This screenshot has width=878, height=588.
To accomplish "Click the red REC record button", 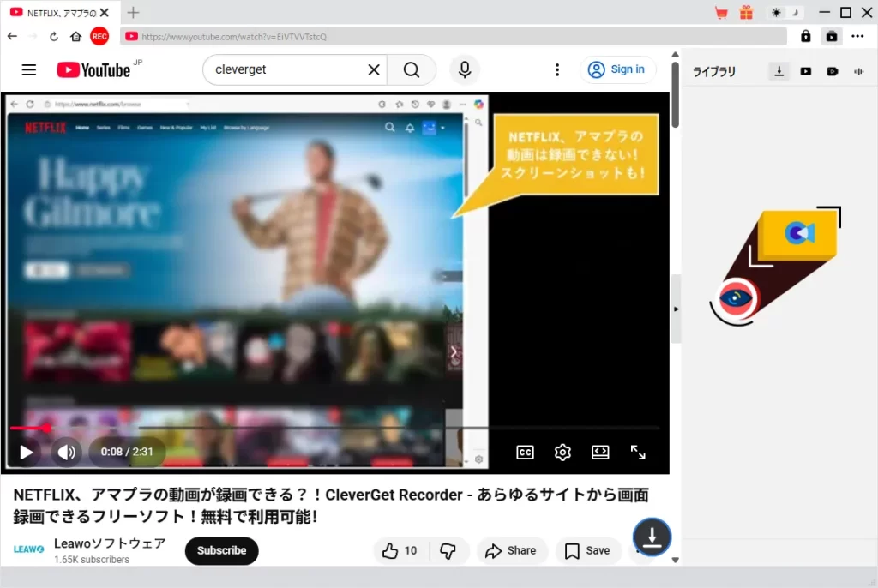I will pyautogui.click(x=99, y=36).
